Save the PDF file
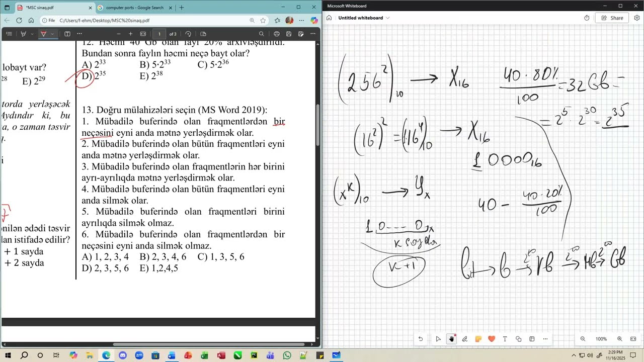 pyautogui.click(x=289, y=34)
